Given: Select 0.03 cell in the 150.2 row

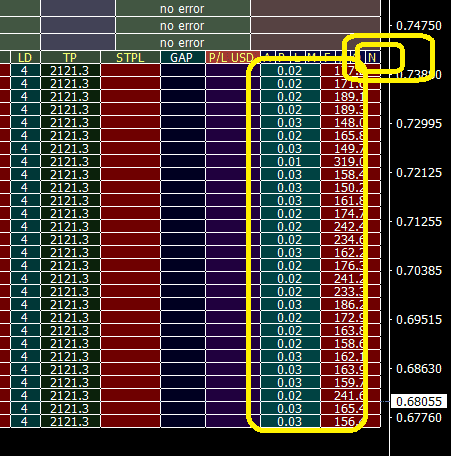Looking at the screenshot, I should click(290, 188).
